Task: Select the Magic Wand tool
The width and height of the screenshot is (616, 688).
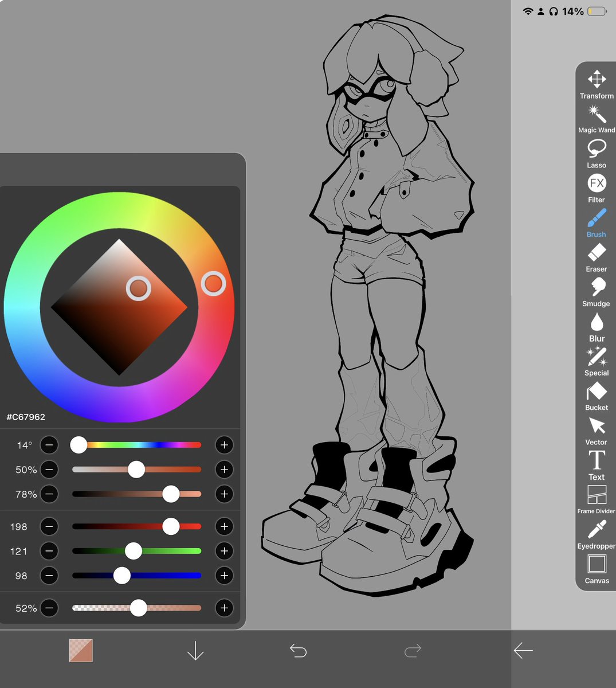Action: tap(597, 119)
